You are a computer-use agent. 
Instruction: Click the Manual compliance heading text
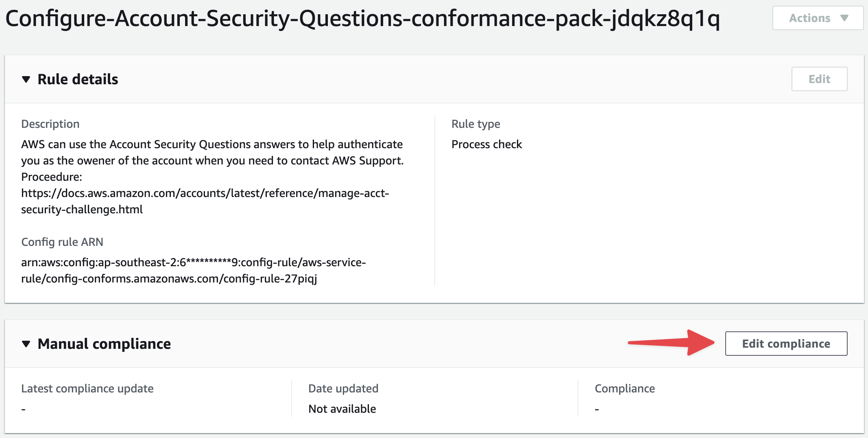[104, 344]
